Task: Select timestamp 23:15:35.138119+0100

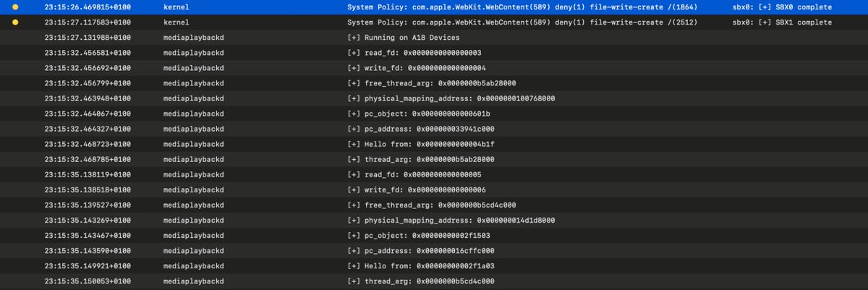Action: [88, 174]
